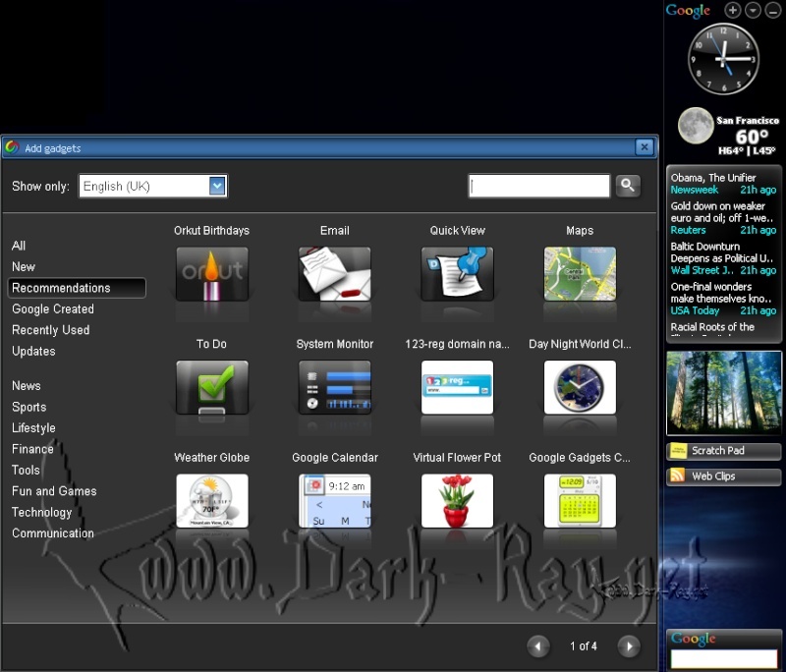Screen dimensions: 786x672
Task: Click the "1 of 4" page indicator
Action: [x=584, y=645]
